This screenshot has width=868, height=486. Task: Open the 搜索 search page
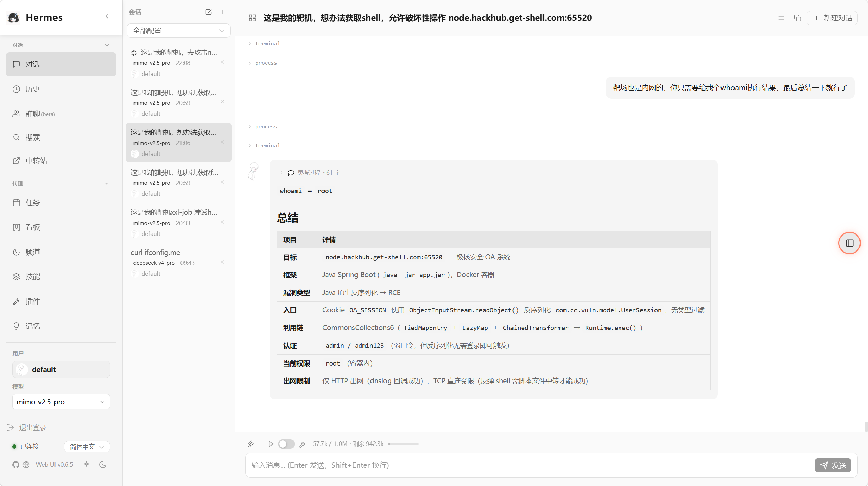61,137
